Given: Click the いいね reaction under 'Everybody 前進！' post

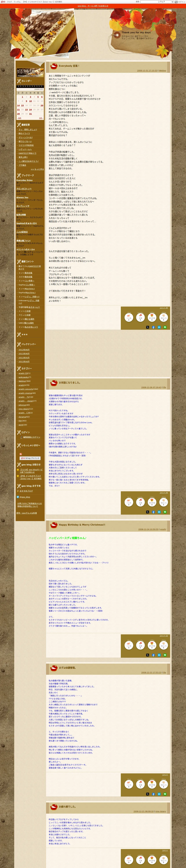Looking at the screenshot, I should pos(129,317).
